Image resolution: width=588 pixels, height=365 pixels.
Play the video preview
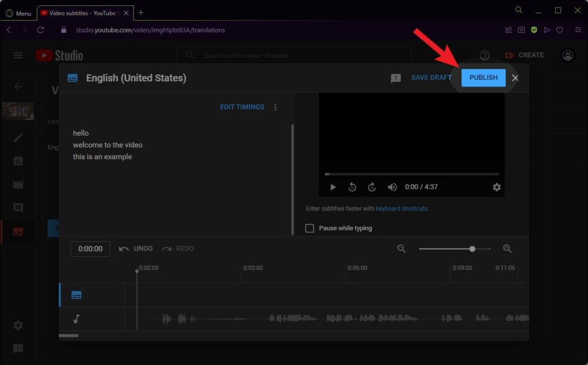[333, 187]
